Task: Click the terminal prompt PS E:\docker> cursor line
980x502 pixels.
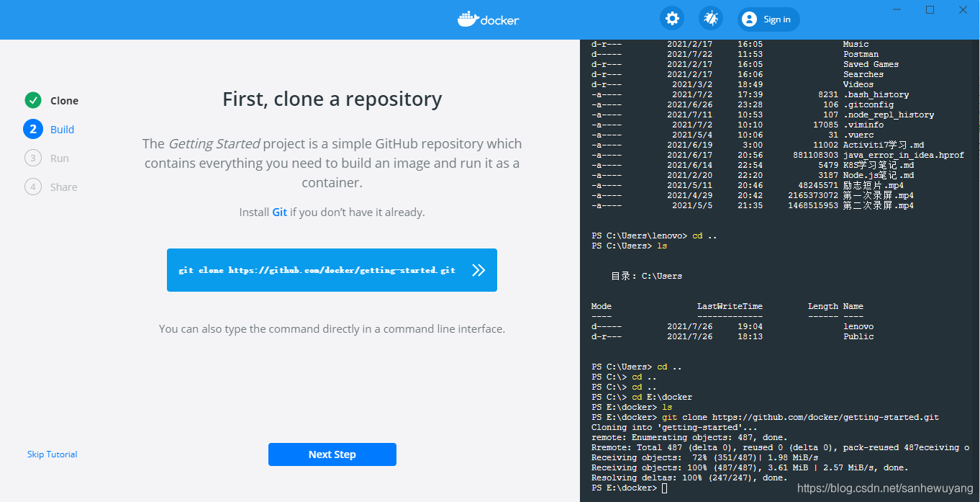Action: (x=630, y=488)
